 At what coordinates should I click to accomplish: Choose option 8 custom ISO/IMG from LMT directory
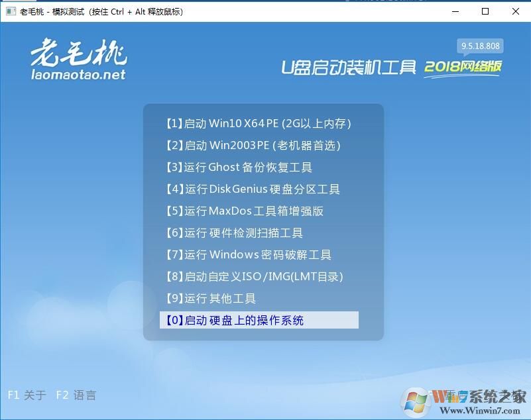point(255,276)
